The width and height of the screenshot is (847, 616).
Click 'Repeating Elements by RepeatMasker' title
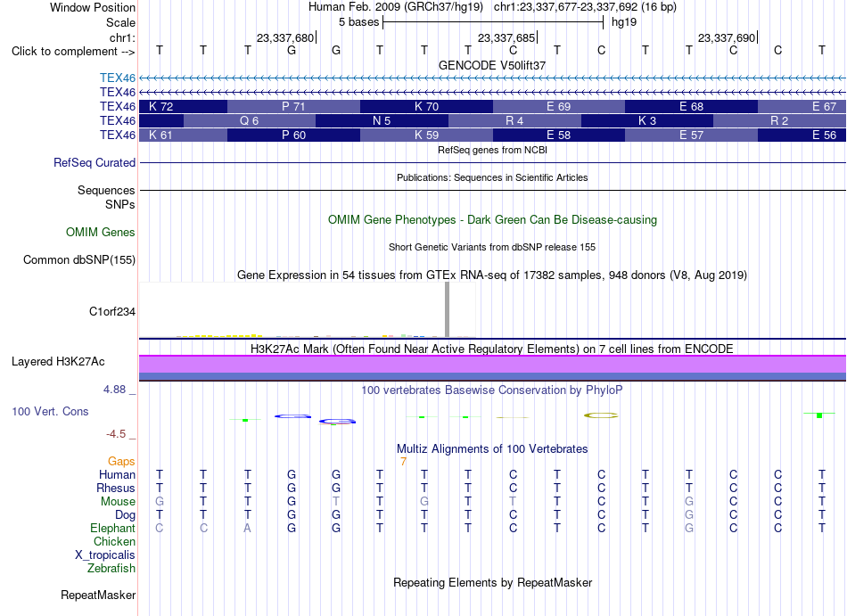tap(492, 582)
